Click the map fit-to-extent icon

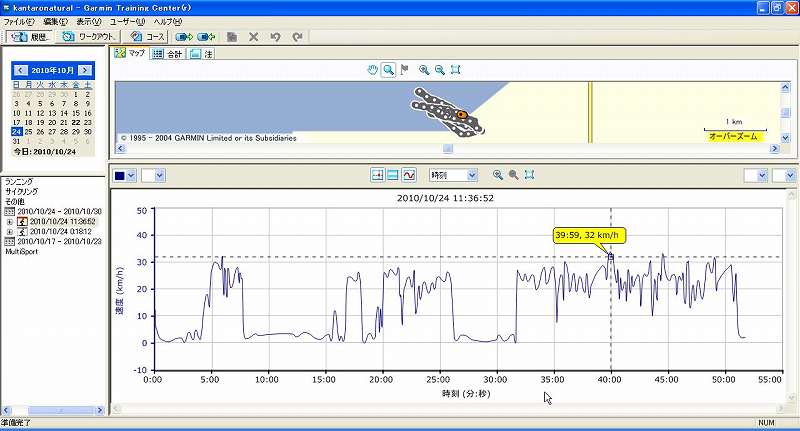(x=456, y=70)
